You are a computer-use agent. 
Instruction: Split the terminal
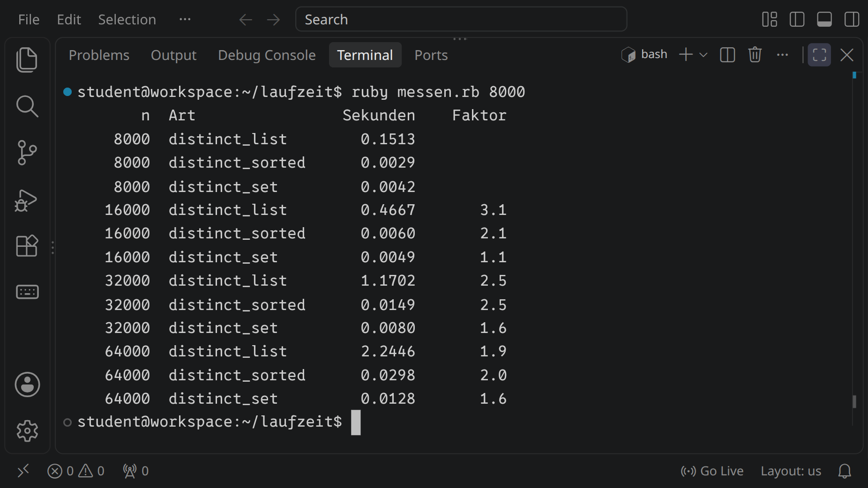727,55
